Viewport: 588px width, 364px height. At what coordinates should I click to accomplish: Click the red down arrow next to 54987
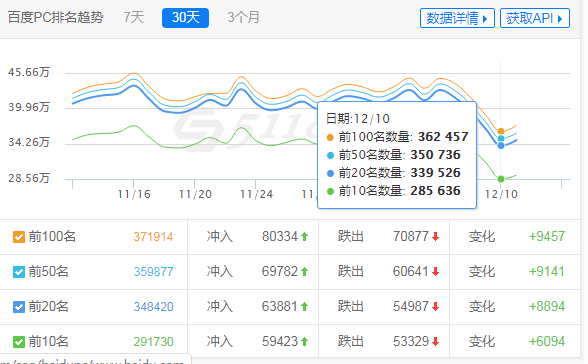pyautogui.click(x=435, y=307)
